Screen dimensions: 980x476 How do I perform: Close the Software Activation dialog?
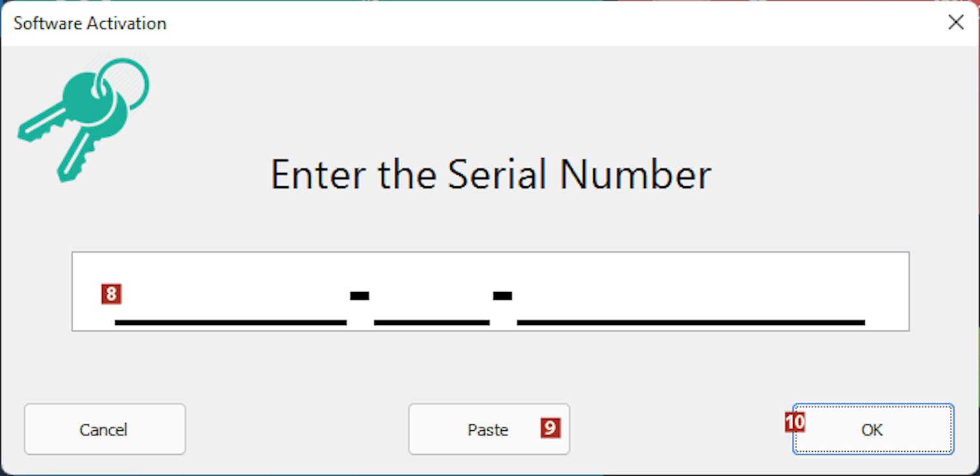click(956, 23)
